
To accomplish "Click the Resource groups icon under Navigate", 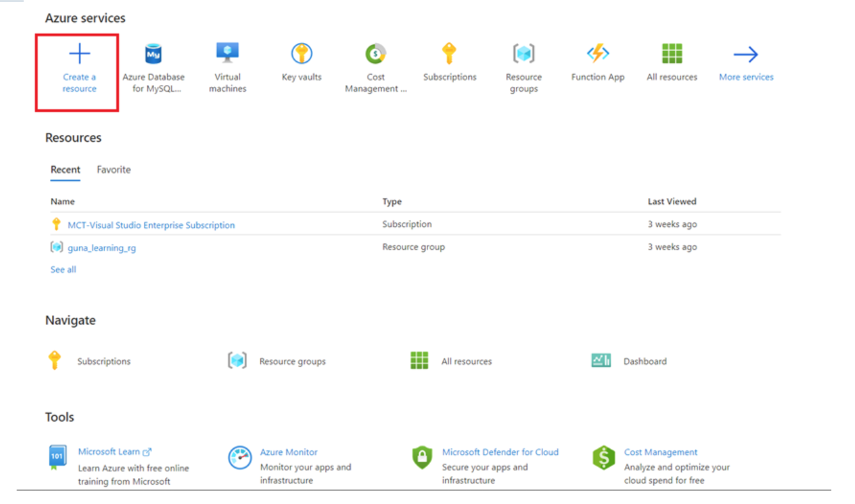I will (237, 361).
